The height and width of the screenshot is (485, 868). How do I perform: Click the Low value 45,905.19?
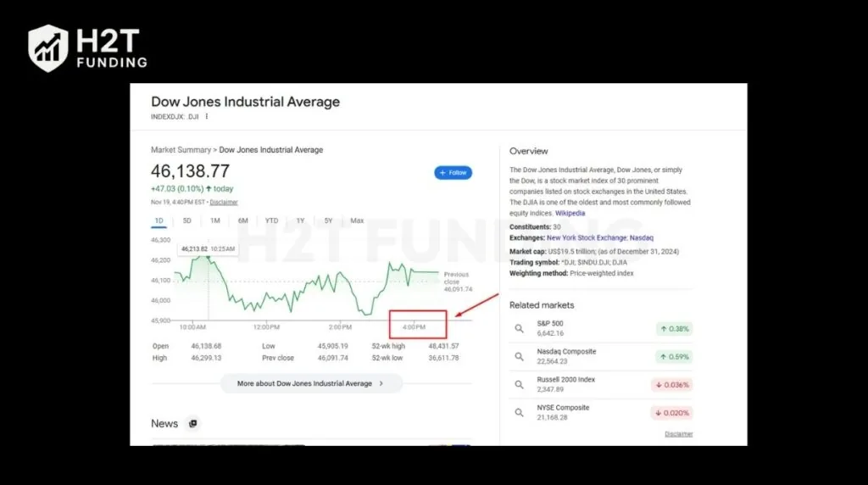(x=332, y=346)
